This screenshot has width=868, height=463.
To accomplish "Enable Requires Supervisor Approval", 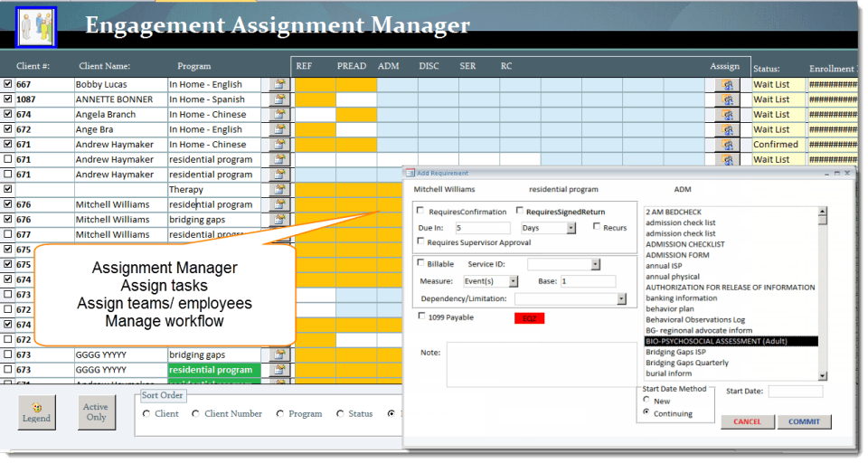I will [420, 241].
